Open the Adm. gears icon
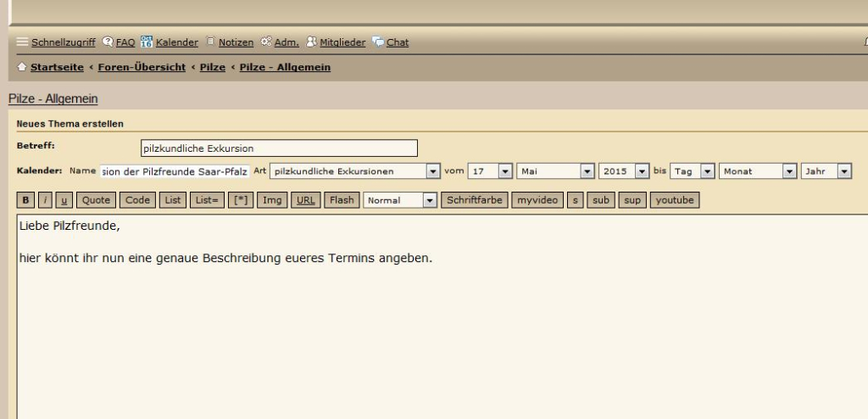The height and width of the screenshot is (419, 868). (265, 42)
